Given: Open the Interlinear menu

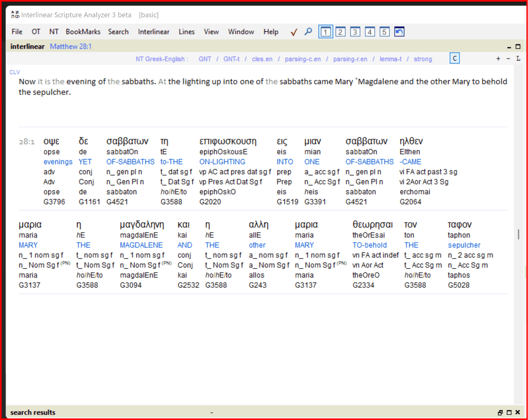Looking at the screenshot, I should [154, 32].
